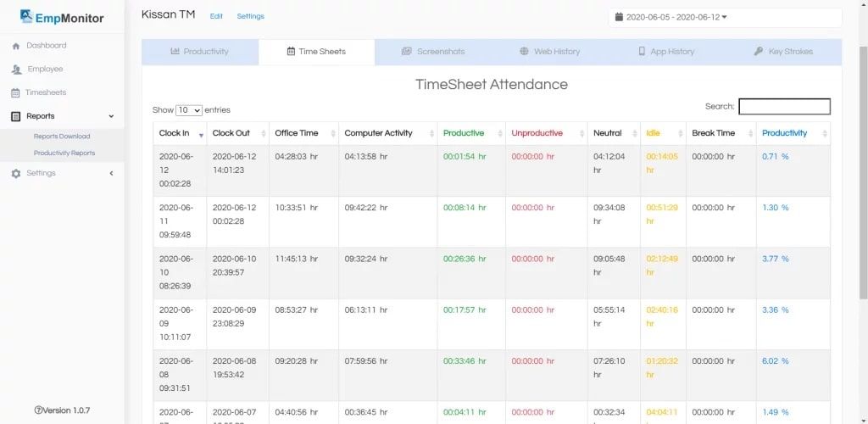
Task: Switch to the Productivity tab
Action: [x=199, y=52]
